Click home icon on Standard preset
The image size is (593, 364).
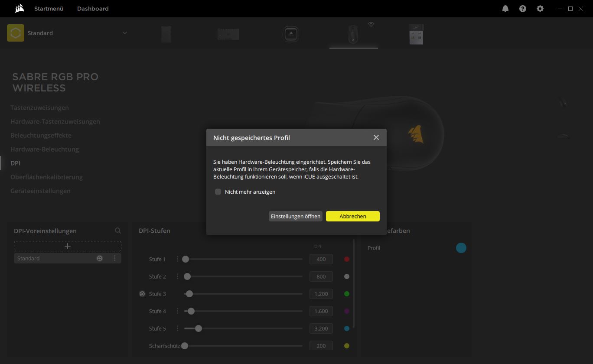[x=100, y=258]
